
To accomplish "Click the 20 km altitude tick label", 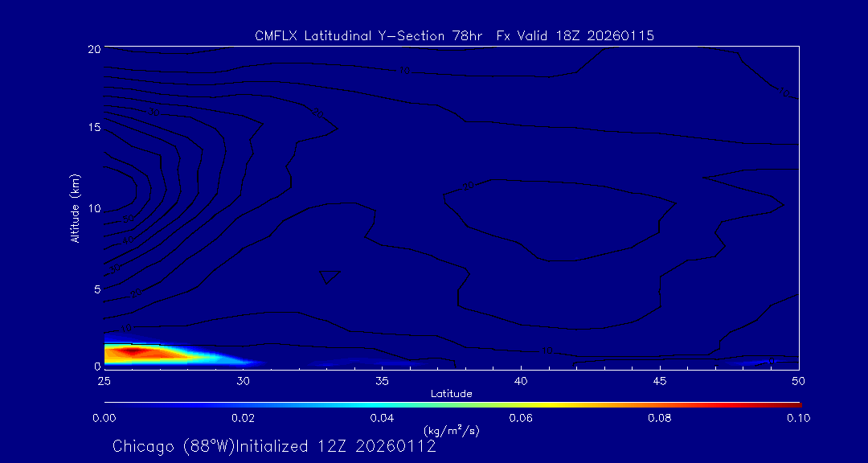I will (x=92, y=49).
